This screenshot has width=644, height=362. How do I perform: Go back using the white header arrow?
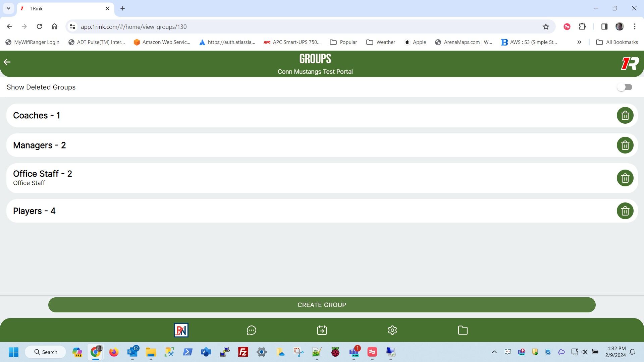click(x=7, y=62)
